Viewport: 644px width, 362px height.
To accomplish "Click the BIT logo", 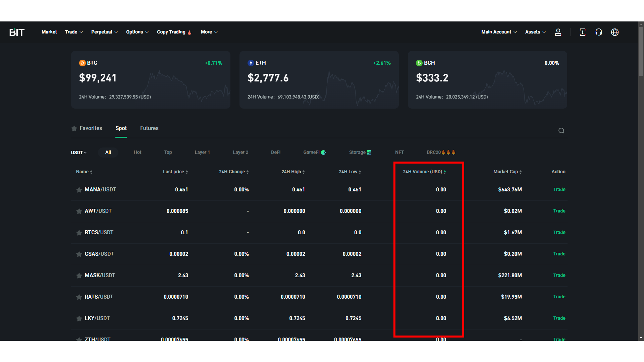I will click(17, 32).
